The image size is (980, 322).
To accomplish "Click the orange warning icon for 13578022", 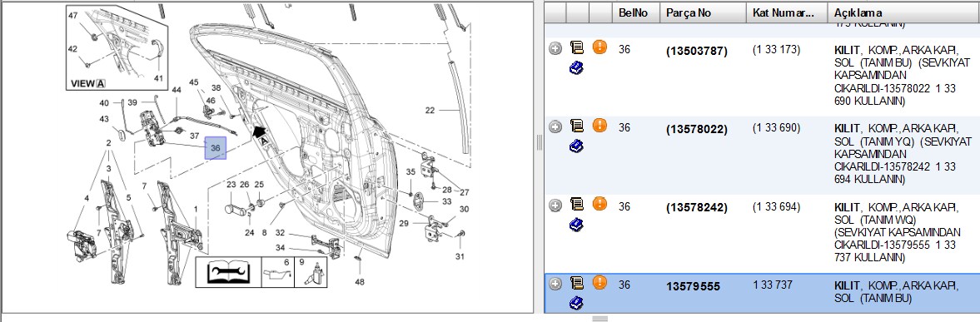I will coord(600,126).
